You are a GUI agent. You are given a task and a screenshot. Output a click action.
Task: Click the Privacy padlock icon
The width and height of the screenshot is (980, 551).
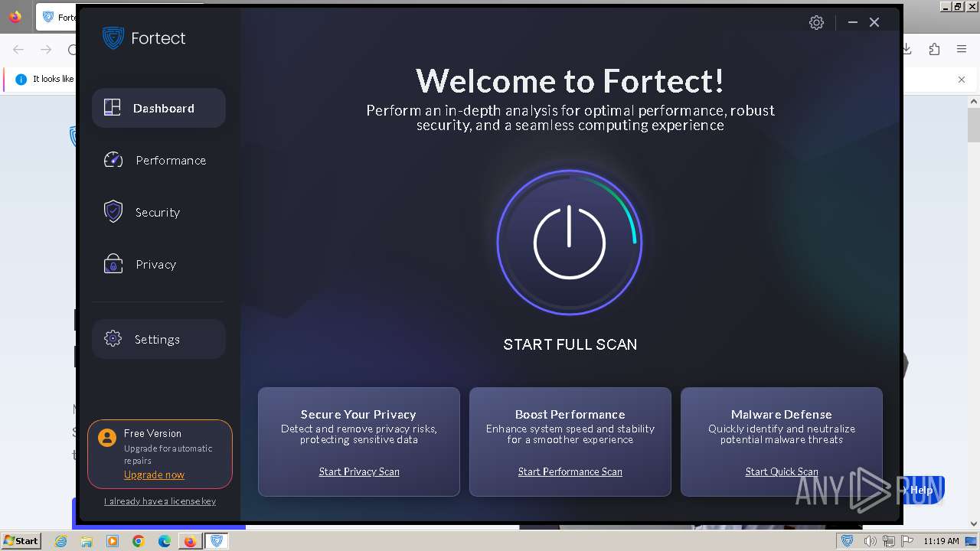coord(113,264)
